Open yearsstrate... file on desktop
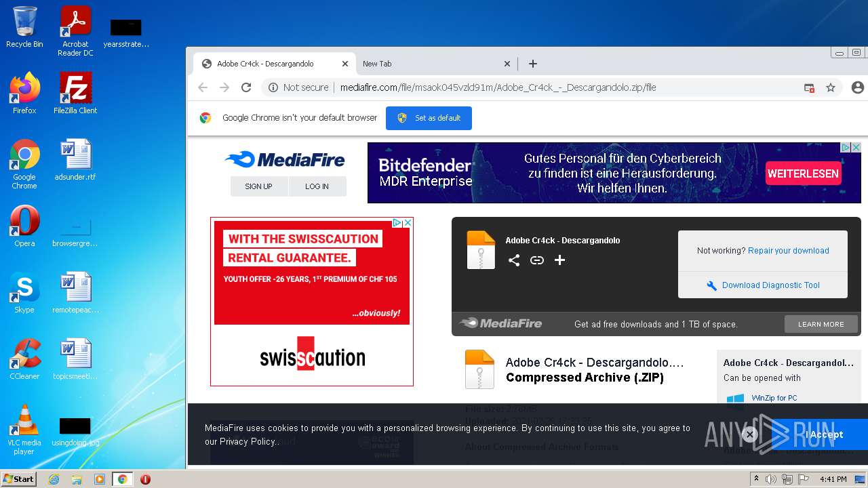Viewport: 868px width, 488px height. click(x=126, y=34)
